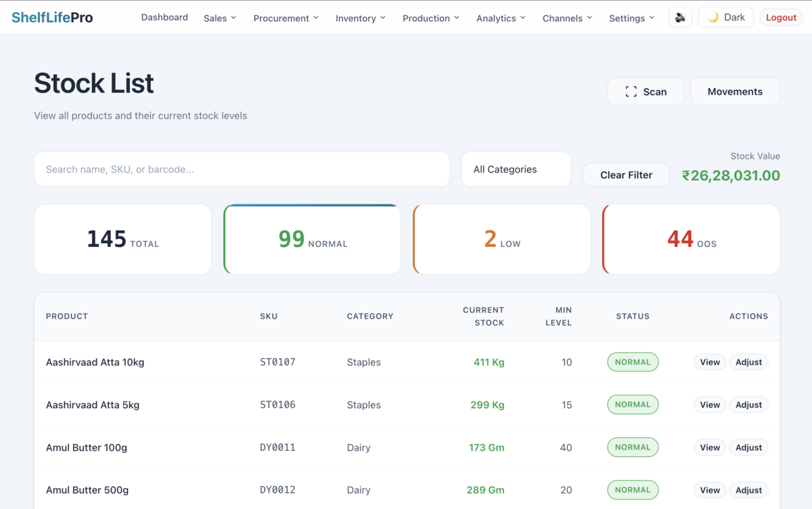Filter by 2 Low stock card
The width and height of the screenshot is (812, 509).
tap(501, 240)
